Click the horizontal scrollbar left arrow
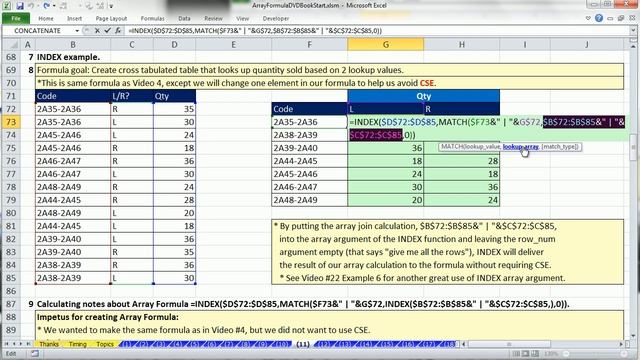This screenshot has width=640, height=360. 464,344
